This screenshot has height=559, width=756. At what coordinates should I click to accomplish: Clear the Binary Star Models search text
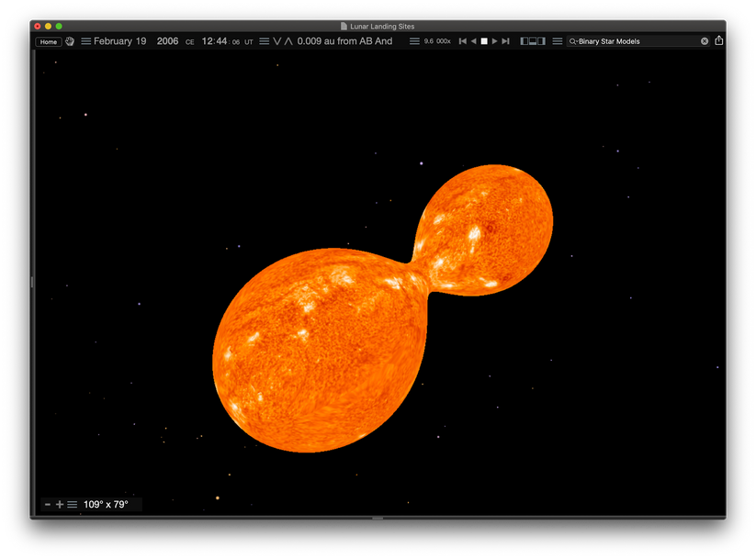tap(704, 41)
